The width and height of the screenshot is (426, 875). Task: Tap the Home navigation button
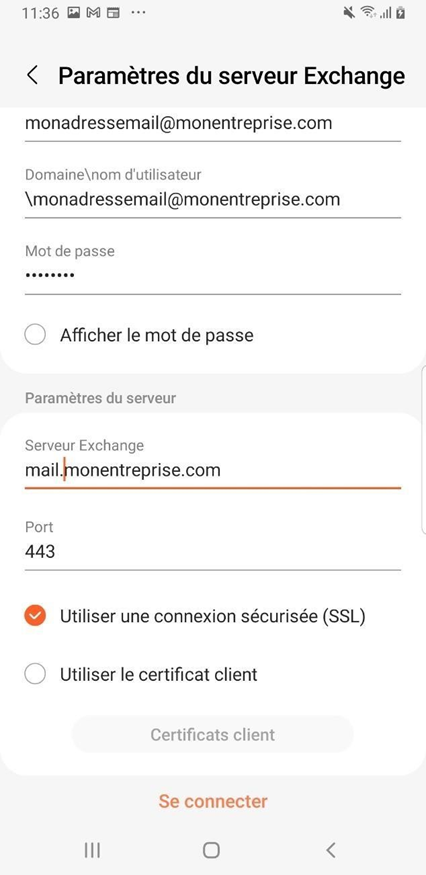(211, 850)
